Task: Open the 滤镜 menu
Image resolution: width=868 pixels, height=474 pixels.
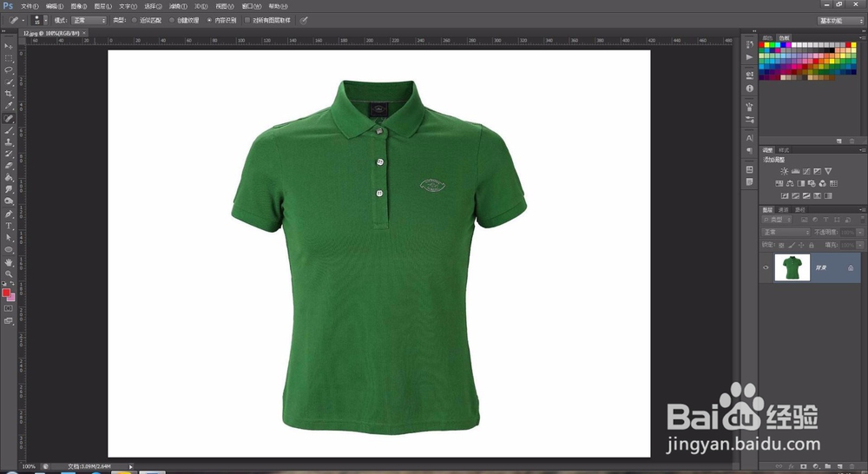Action: [178, 6]
